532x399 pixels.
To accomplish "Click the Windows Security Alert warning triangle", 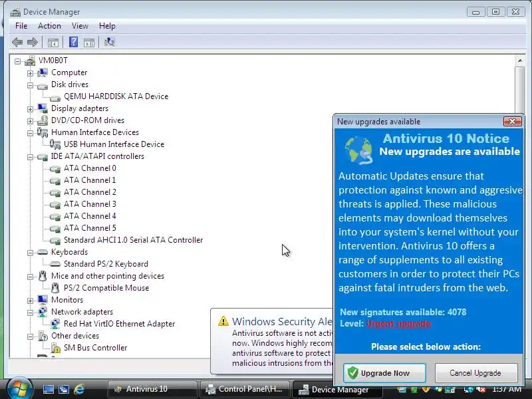I will [223, 321].
